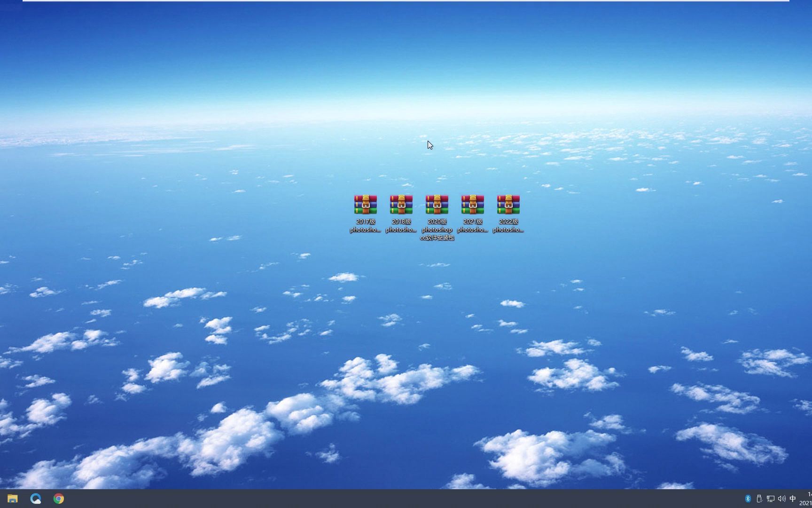Viewport: 812px width, 508px height.
Task: Select the 2021版 photoshop archive icon
Action: [472, 204]
